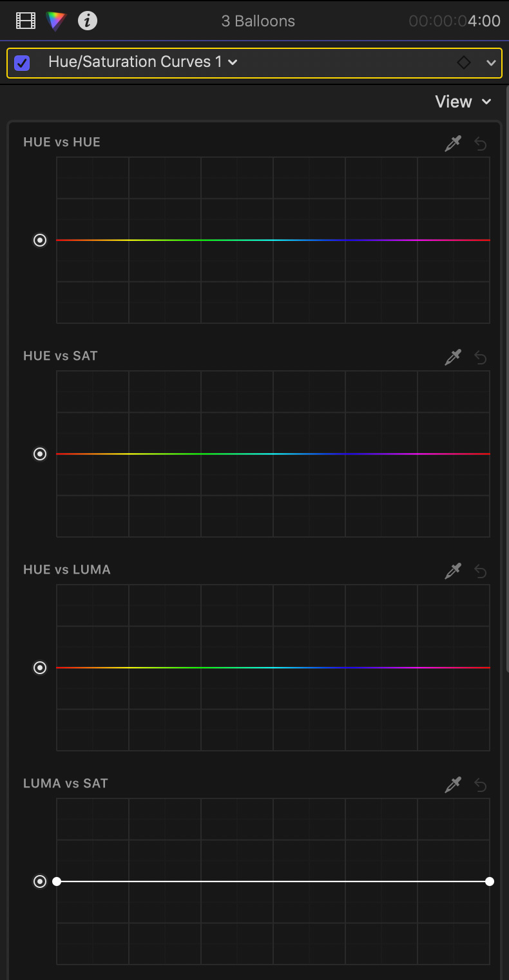
Task: Click the left endpoint of LUMA vs SAT curve
Action: tap(57, 881)
